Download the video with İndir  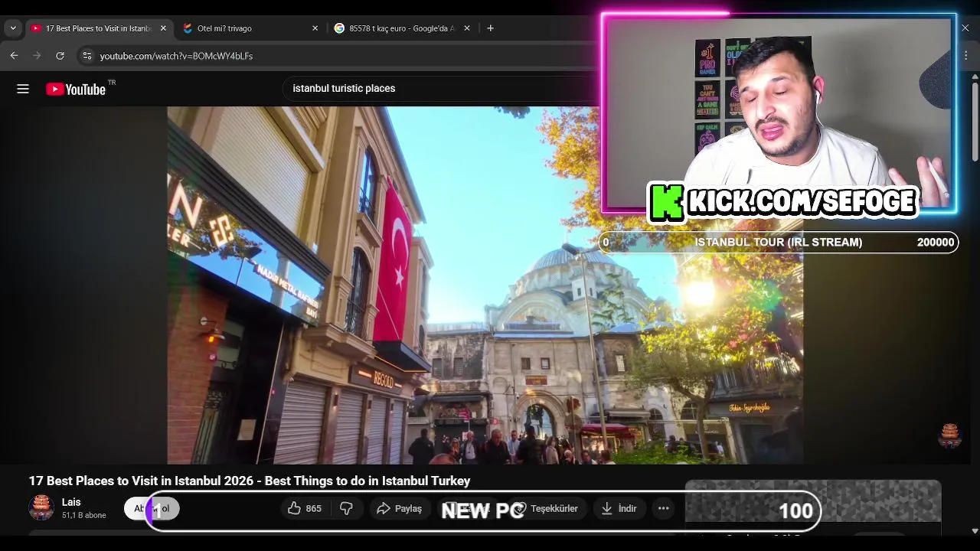pos(619,508)
